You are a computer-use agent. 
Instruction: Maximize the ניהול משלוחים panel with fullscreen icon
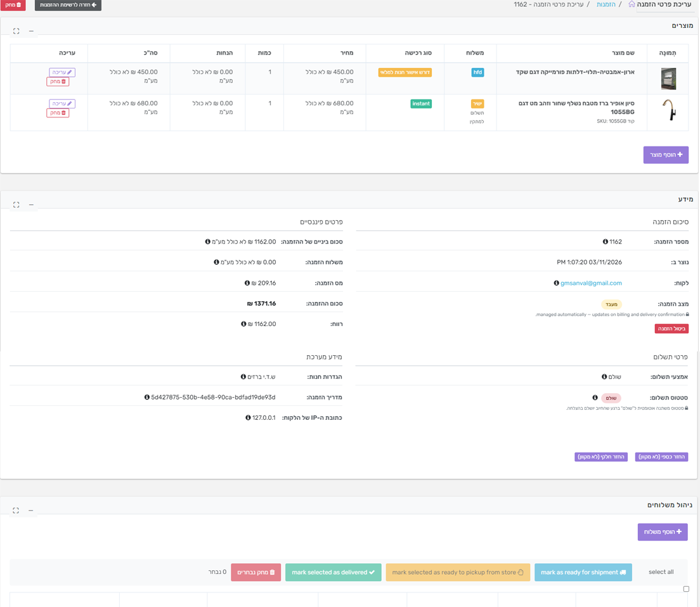(x=16, y=511)
